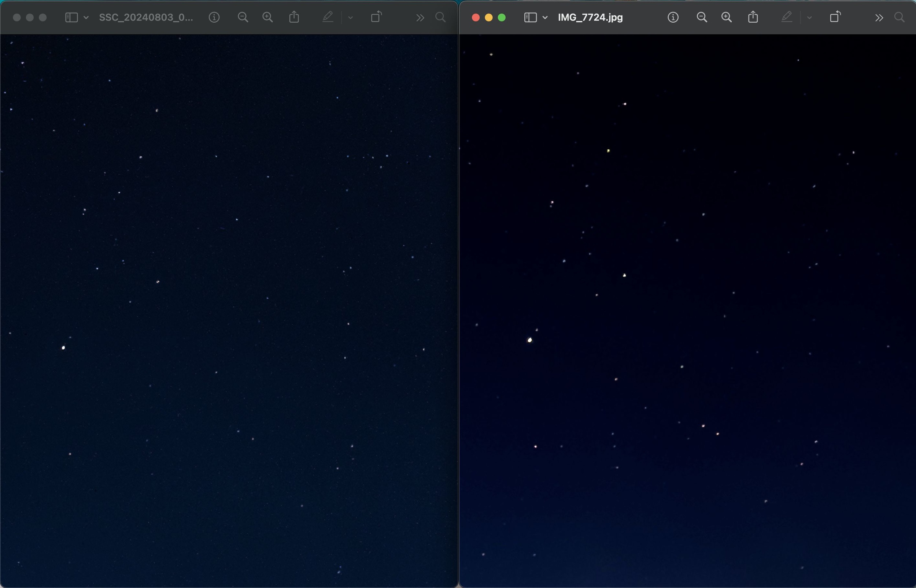This screenshot has width=916, height=588.
Task: Close the IMG_7724.jpg window
Action: pos(476,18)
